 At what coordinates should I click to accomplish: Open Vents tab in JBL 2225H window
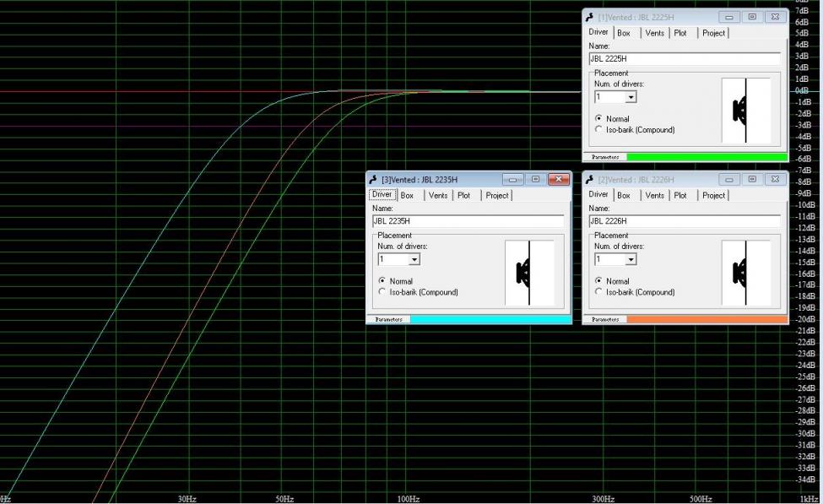pyautogui.click(x=654, y=33)
